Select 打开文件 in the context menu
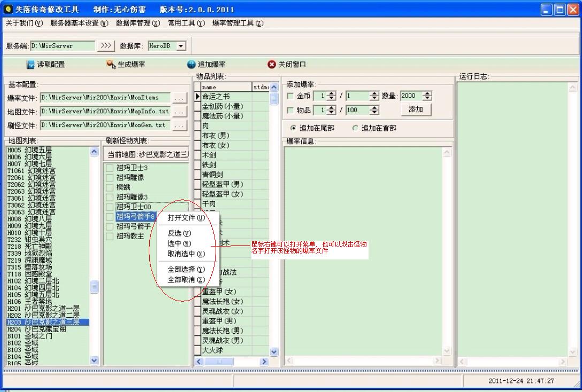 pos(186,218)
